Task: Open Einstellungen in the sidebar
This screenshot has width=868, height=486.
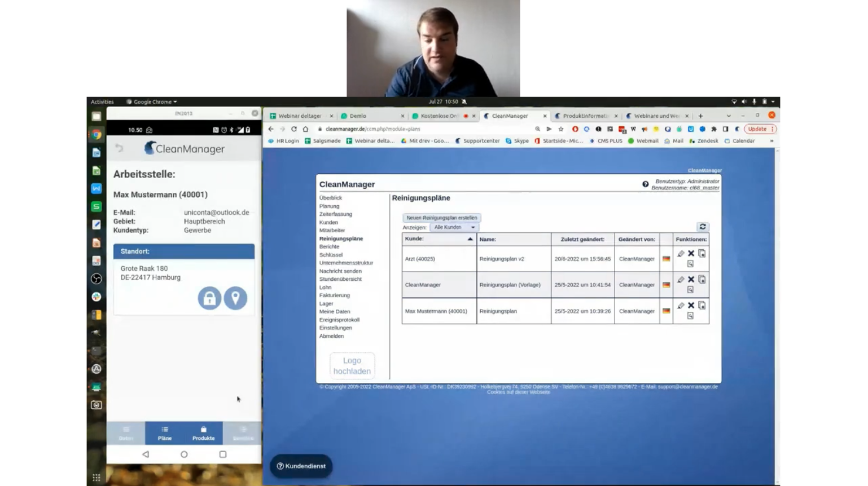Action: point(336,328)
